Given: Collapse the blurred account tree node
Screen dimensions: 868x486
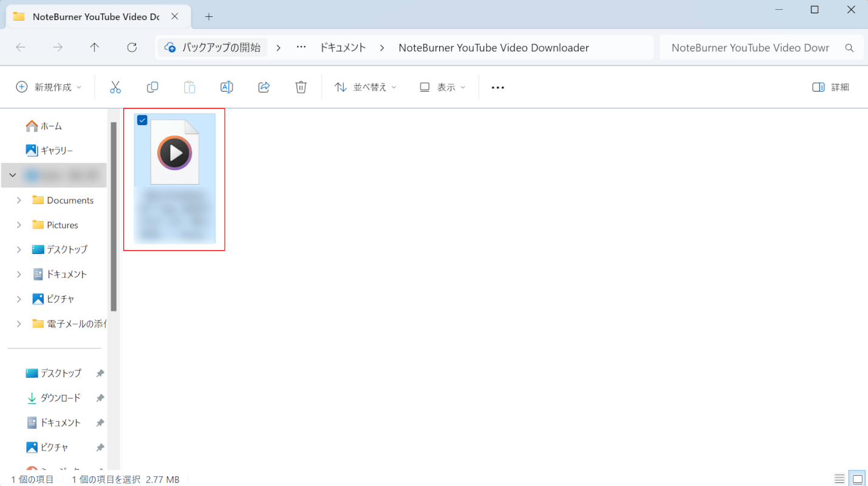Looking at the screenshot, I should 12,175.
